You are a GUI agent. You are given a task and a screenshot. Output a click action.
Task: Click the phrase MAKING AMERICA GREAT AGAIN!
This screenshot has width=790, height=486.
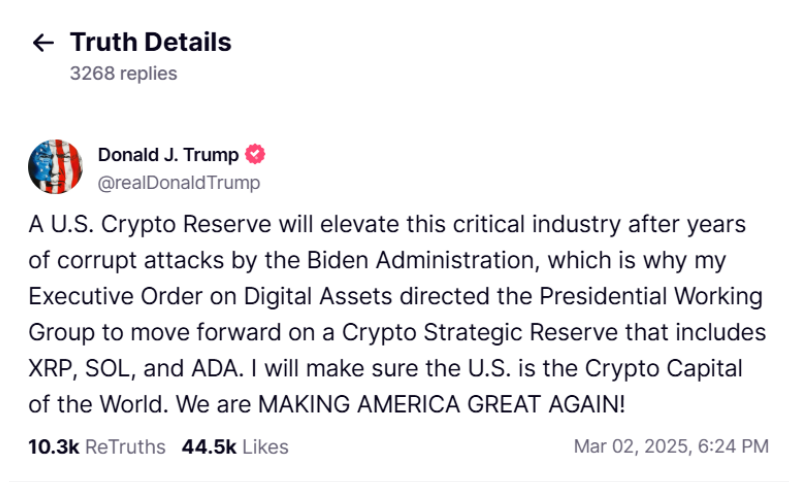(x=442, y=404)
